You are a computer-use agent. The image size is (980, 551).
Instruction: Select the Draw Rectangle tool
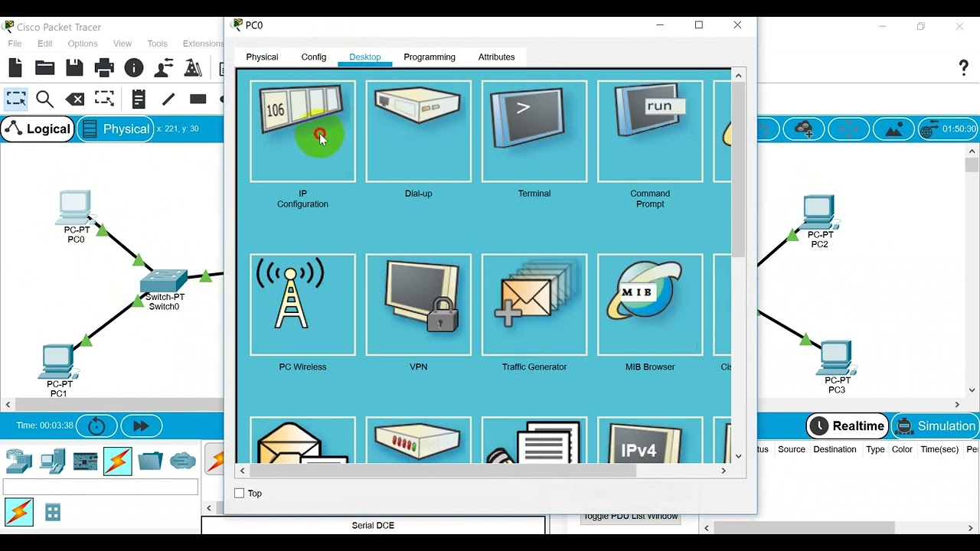point(198,99)
